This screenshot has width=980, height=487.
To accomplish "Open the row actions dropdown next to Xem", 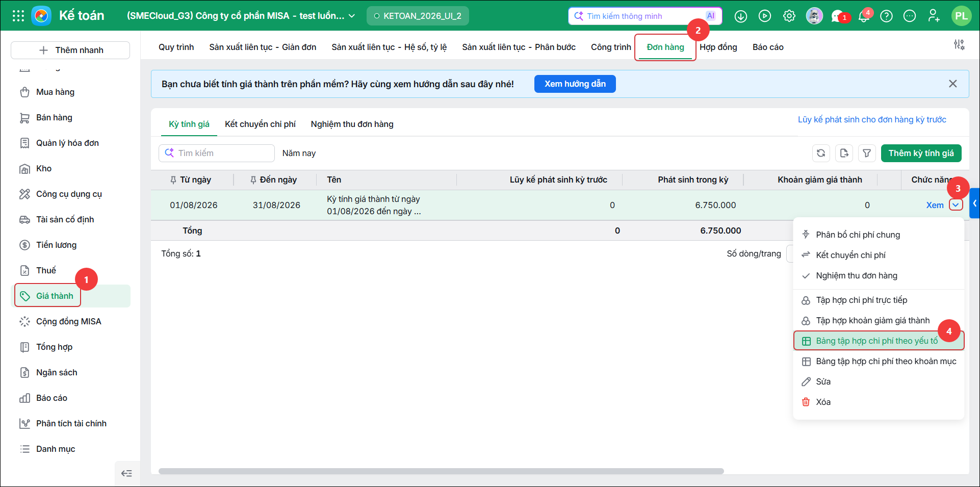I will pos(956,205).
